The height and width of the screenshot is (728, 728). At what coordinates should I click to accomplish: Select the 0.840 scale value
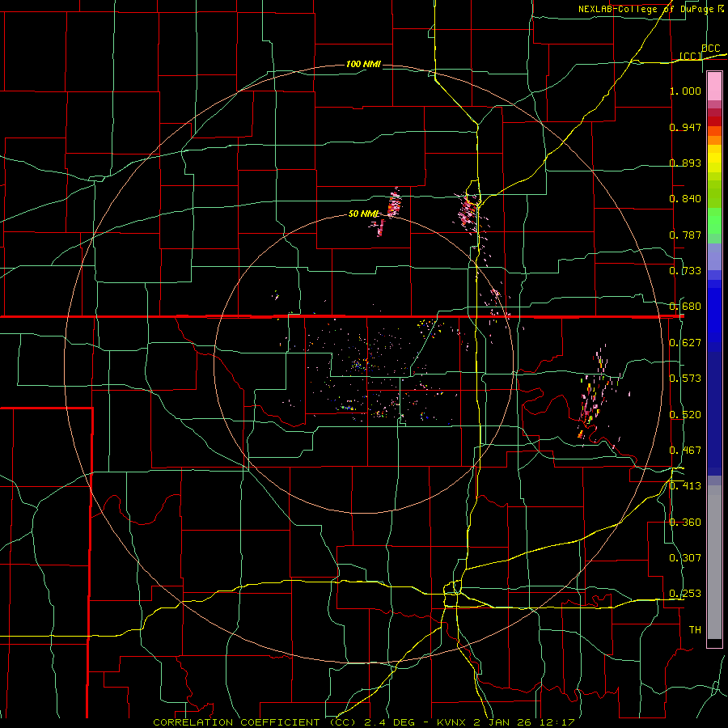coord(685,199)
